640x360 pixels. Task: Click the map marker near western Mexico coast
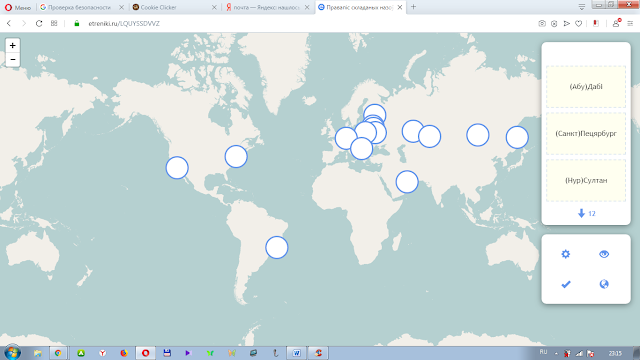177,168
